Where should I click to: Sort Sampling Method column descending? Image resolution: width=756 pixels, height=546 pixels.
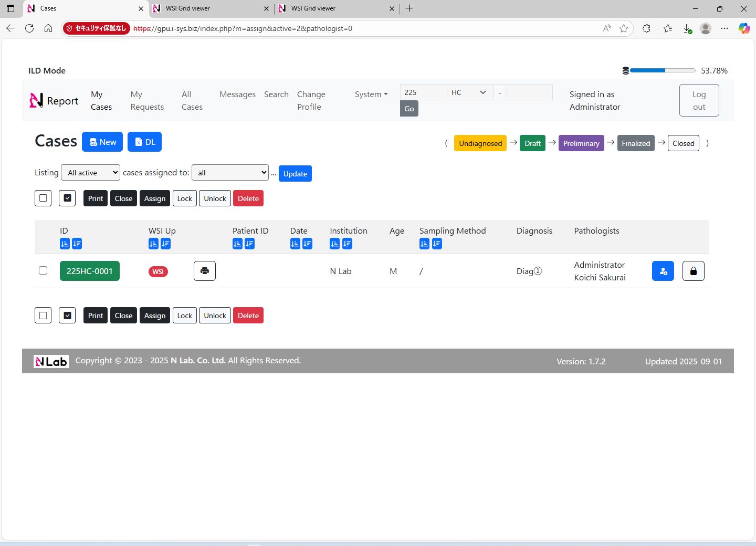[x=437, y=244]
